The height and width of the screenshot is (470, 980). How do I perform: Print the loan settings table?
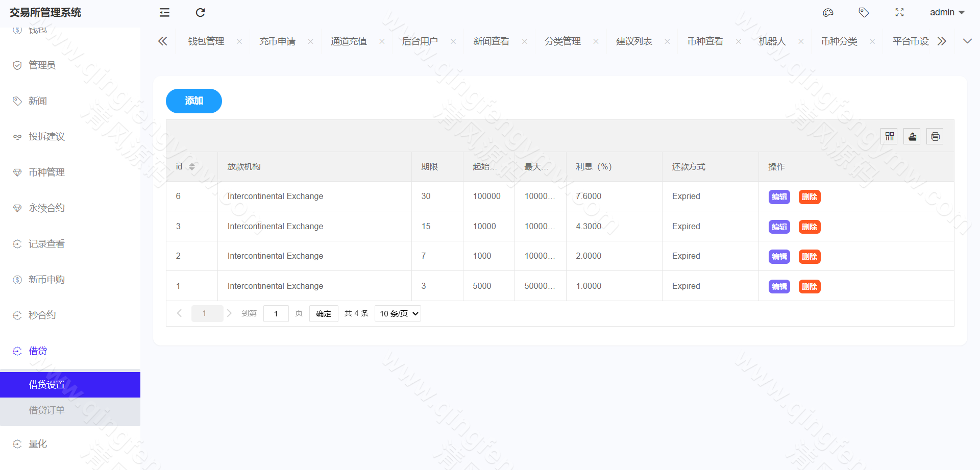pos(935,136)
